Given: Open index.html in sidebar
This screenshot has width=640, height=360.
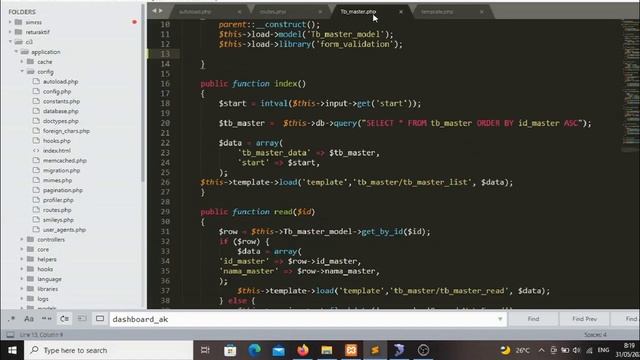Looking at the screenshot, I should (57, 151).
